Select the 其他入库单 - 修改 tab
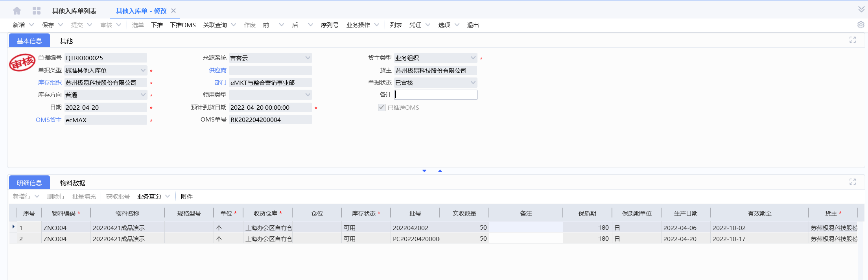The width and height of the screenshot is (868, 280). click(141, 11)
